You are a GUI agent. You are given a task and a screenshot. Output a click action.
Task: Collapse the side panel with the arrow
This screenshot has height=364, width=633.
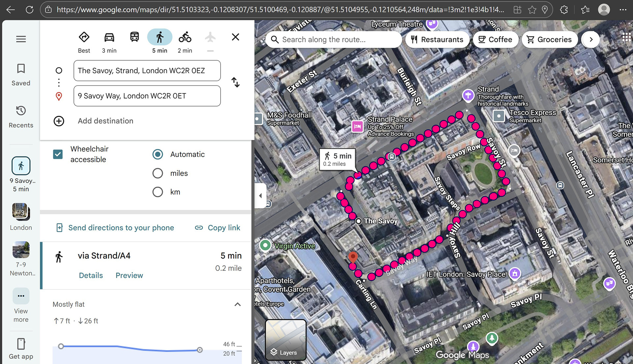click(x=260, y=196)
